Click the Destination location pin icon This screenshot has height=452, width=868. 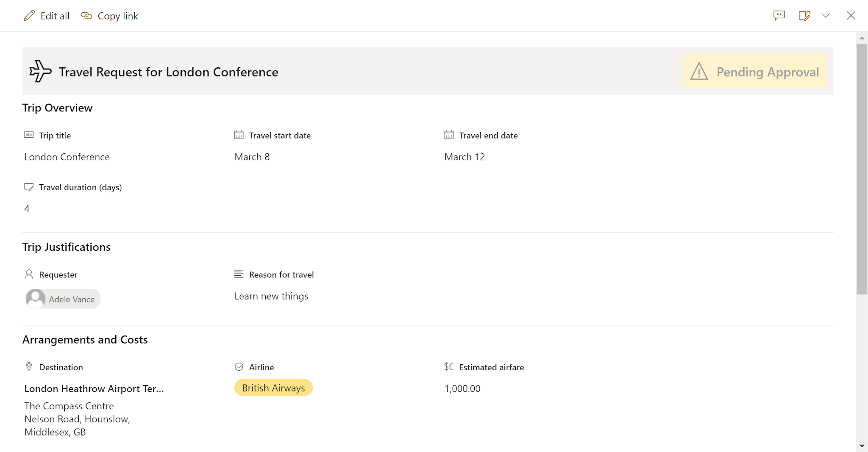tap(28, 366)
